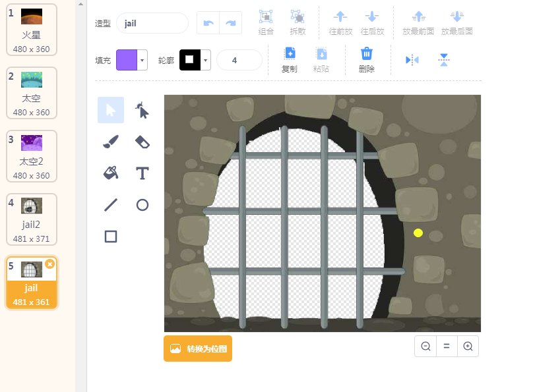Click the scrollbar up arrow of backdrop list
This screenshot has height=392, width=533.
coord(80,5)
